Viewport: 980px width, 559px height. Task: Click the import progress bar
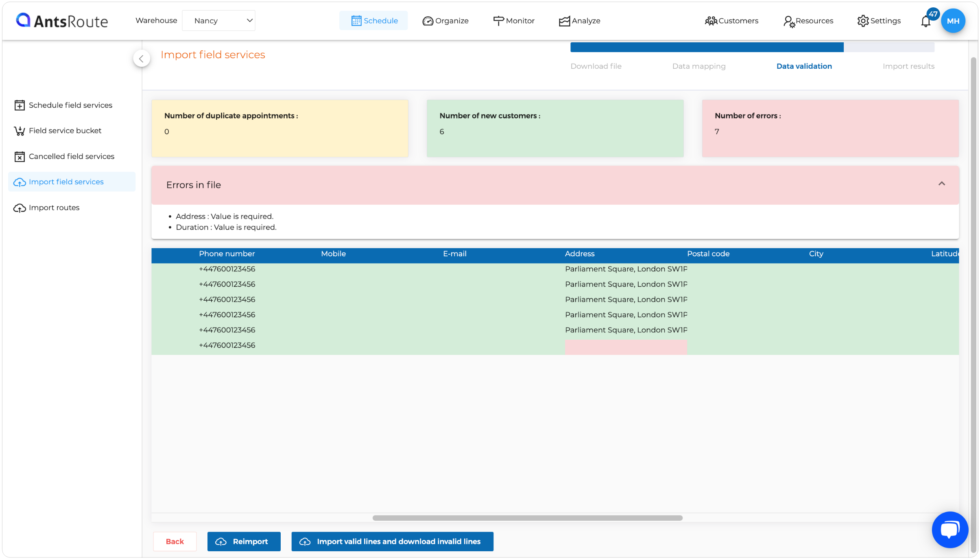point(752,47)
